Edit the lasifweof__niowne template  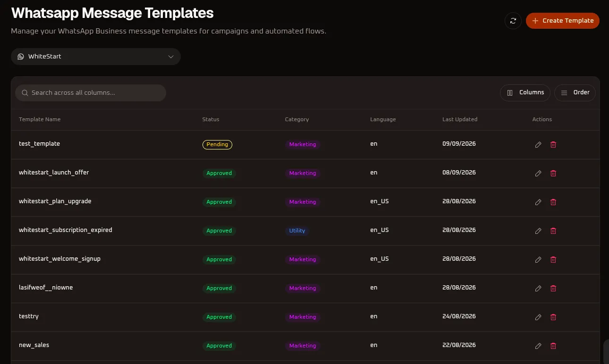(538, 289)
